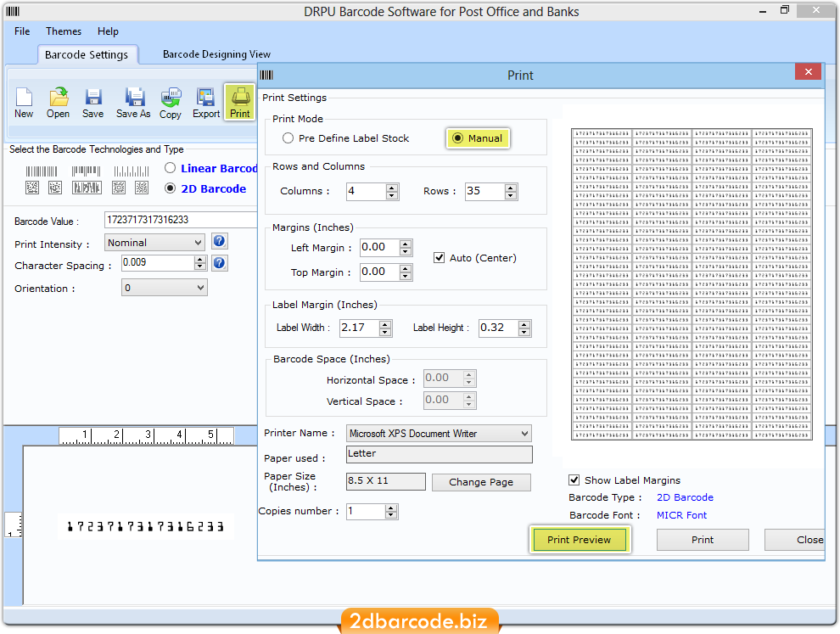The image size is (840, 634).
Task: Click the MICR barcode in the design canvas
Action: point(145,526)
